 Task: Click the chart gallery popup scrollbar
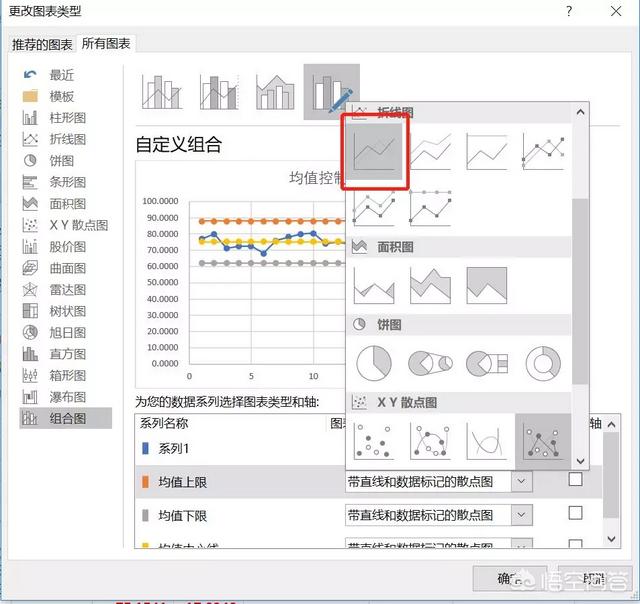[x=580, y=250]
